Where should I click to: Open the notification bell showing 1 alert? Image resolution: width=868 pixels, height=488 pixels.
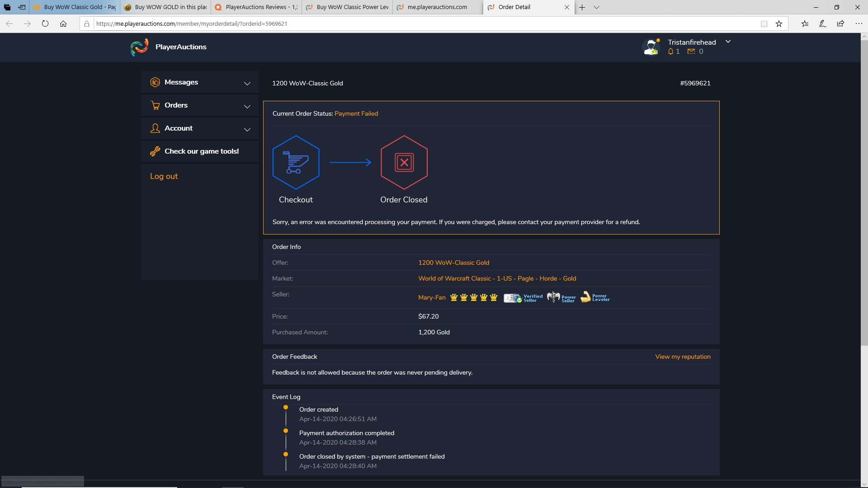(671, 52)
